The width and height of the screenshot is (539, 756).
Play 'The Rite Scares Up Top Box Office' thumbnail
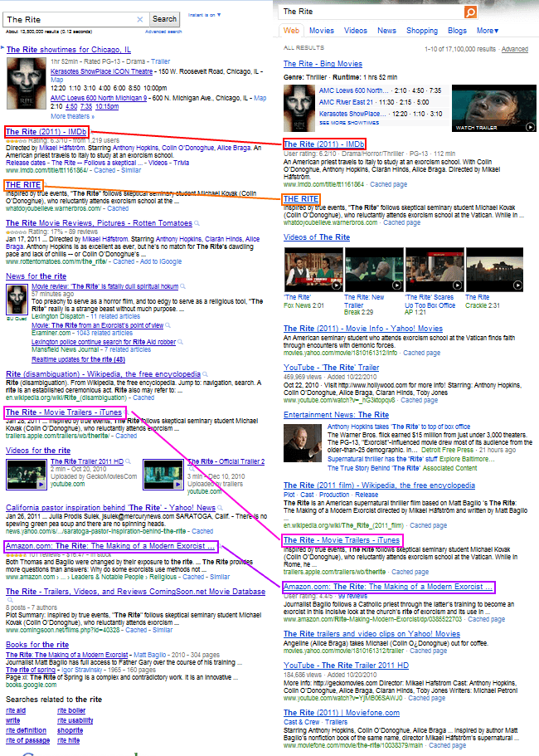coord(435,270)
